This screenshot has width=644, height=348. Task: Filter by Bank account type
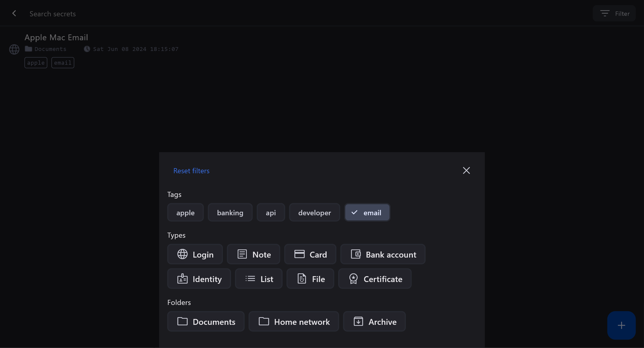(x=383, y=254)
